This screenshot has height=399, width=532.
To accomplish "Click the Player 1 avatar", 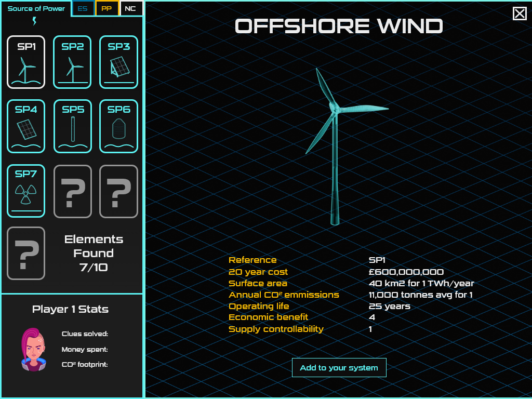I will [x=33, y=349].
